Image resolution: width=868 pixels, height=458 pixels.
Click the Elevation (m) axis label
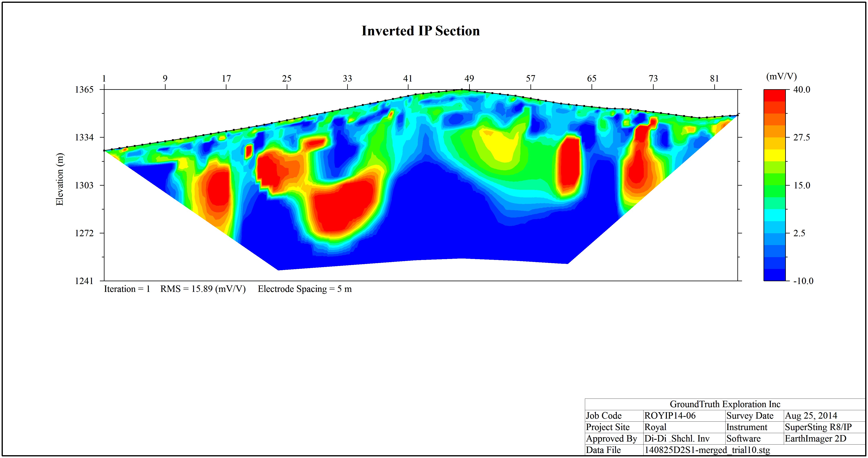[60, 179]
